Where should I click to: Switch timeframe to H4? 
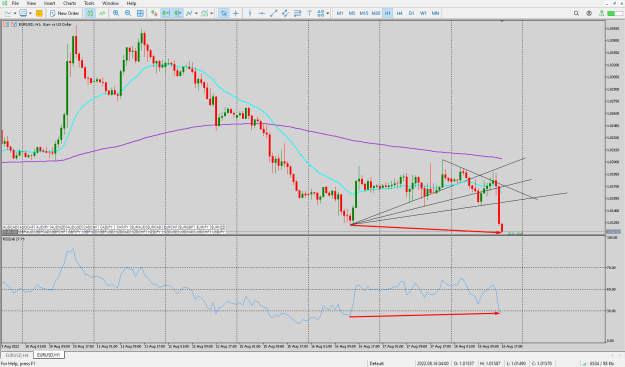click(x=399, y=13)
